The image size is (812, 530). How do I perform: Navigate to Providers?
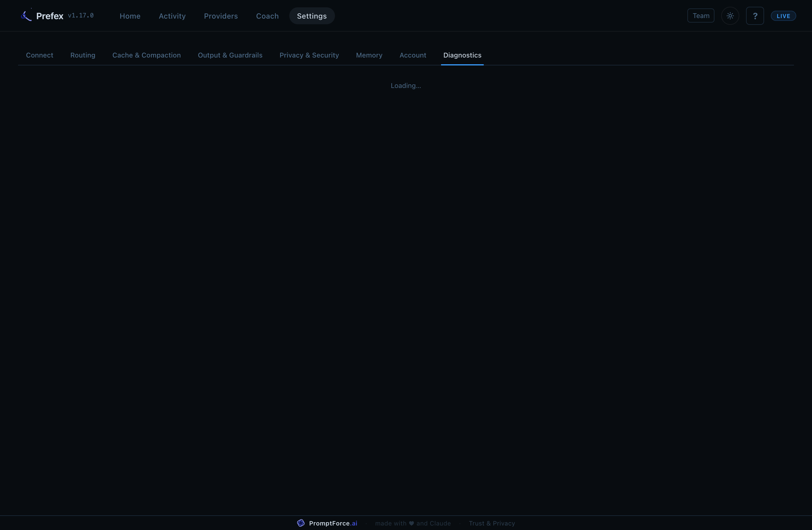click(x=221, y=16)
